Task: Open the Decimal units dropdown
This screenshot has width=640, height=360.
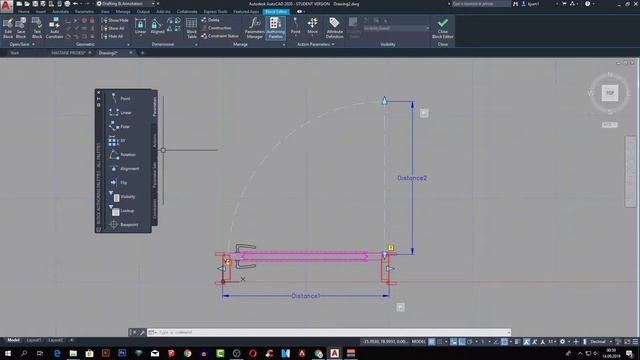Action: click(600, 342)
